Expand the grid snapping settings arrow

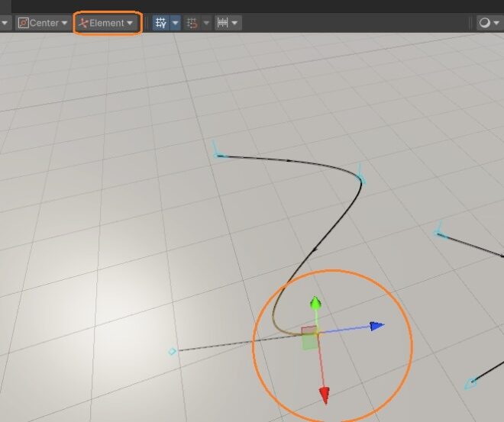[x=207, y=23]
